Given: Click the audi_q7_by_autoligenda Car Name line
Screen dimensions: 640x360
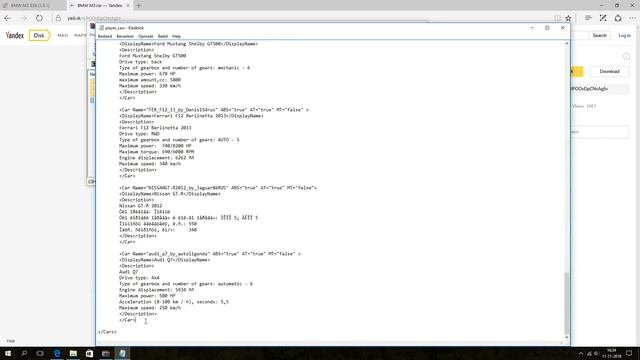Looking at the screenshot, I should pyautogui.click(x=210, y=254).
